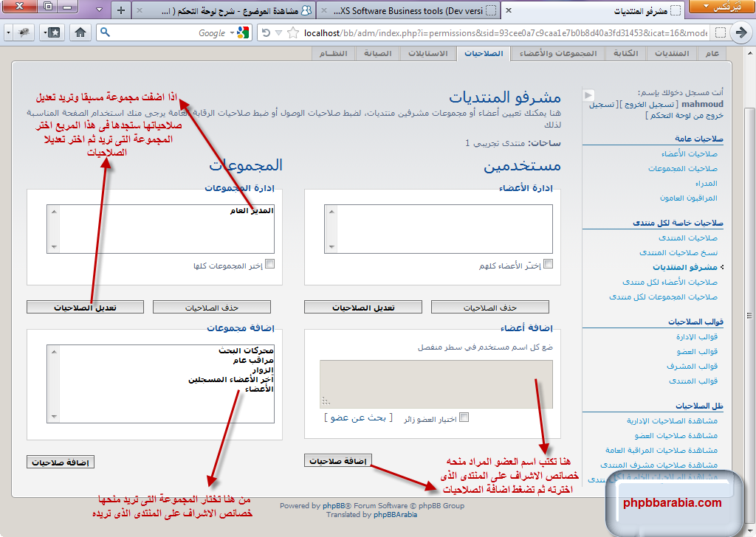Switch to the الاستايلات admin tab
756x537 pixels.
tap(427, 53)
